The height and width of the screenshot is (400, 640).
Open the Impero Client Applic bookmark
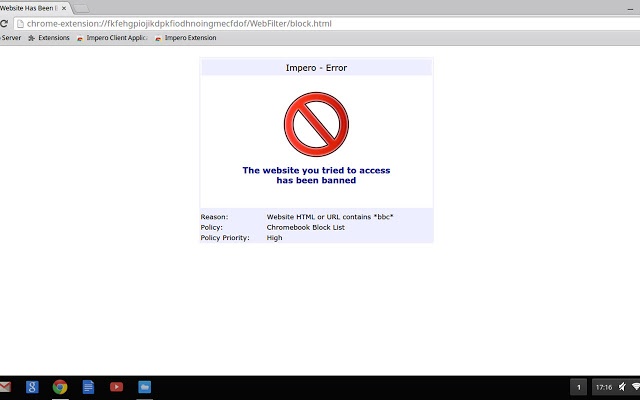click(x=112, y=38)
